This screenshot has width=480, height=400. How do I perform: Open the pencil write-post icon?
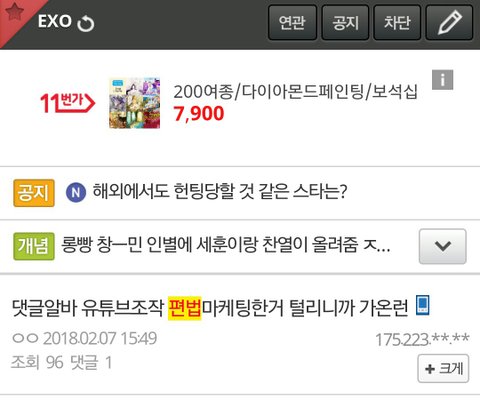coord(449,22)
